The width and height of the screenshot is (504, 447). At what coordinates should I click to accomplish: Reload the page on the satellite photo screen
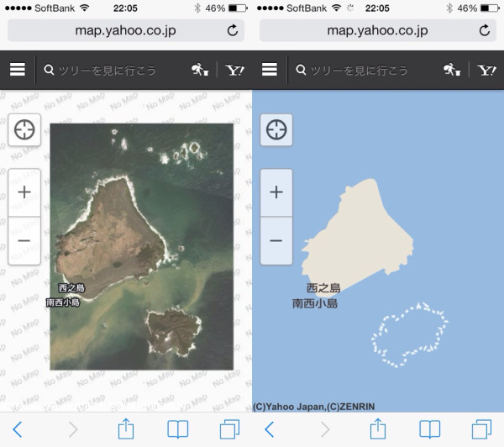[233, 30]
